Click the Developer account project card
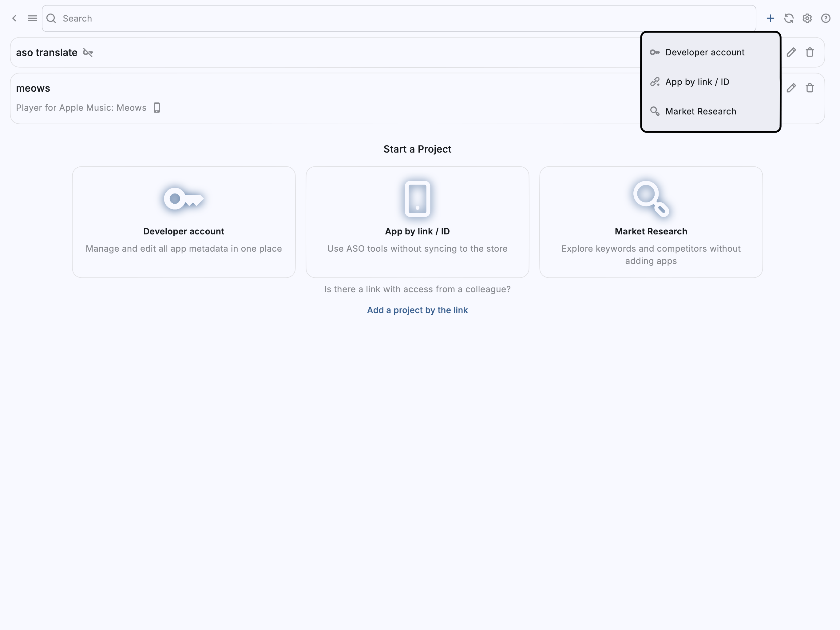The image size is (840, 630). point(184,222)
